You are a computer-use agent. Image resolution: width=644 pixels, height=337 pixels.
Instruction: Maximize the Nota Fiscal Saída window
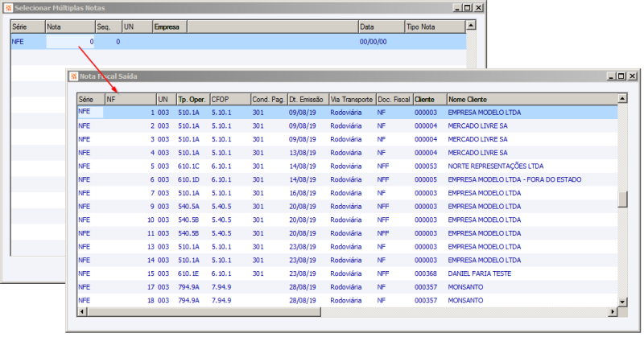[x=620, y=76]
